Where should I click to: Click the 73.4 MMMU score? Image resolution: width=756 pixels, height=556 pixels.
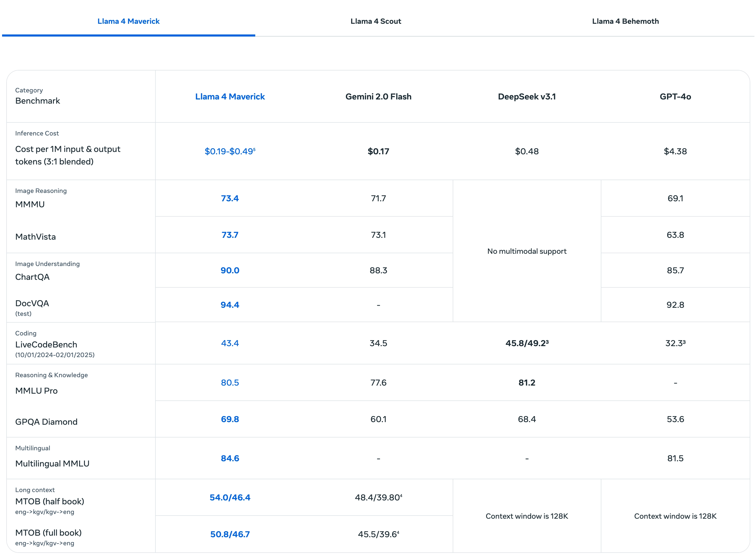230,198
